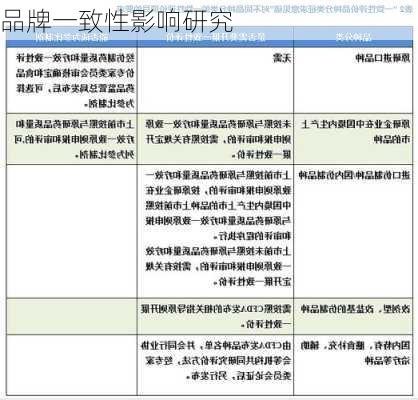Image resolution: width=418 pixels, height=400 pixels.
Task: Click the cell "原研企业在中国境内生产上市的品种"
Action: 353,139
